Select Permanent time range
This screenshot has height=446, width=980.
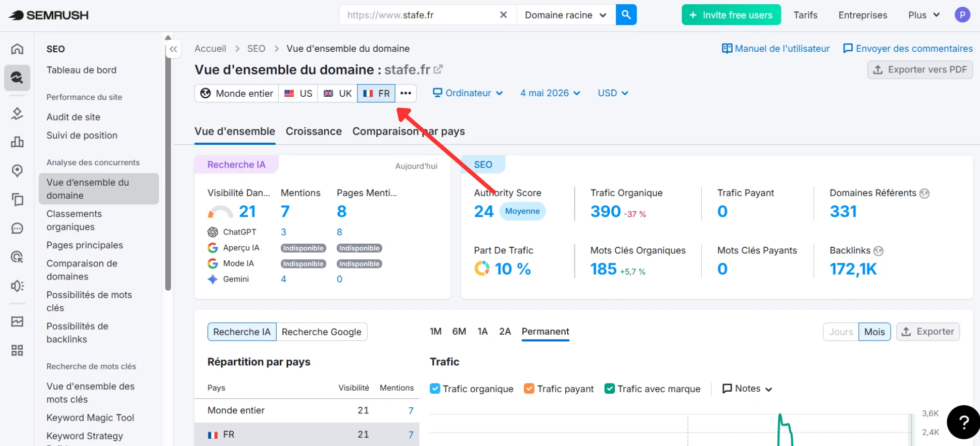tap(546, 332)
